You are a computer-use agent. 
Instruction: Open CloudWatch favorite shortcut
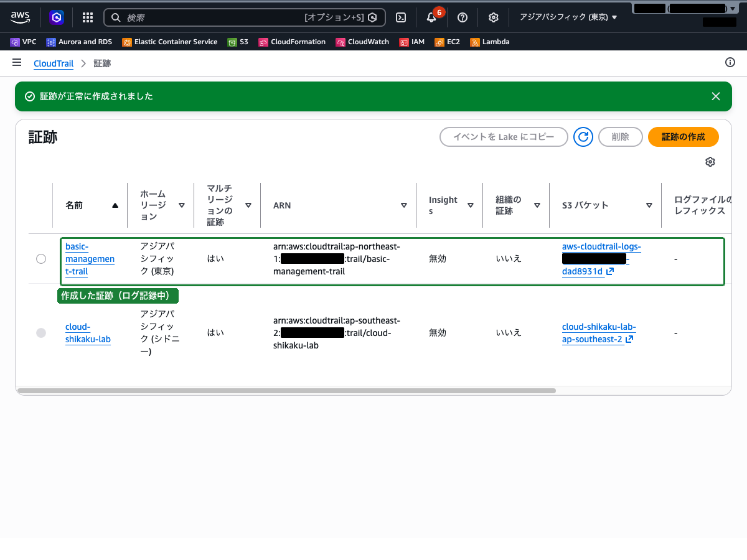tap(362, 42)
